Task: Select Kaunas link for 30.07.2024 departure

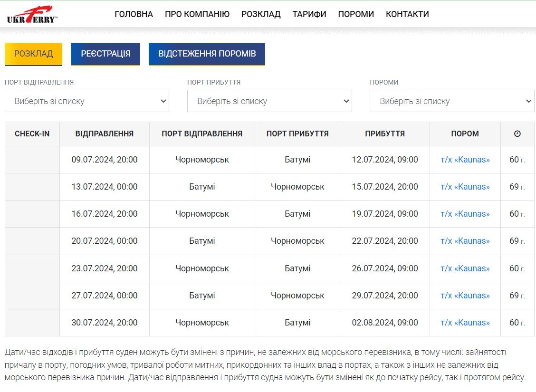Action: (465, 323)
